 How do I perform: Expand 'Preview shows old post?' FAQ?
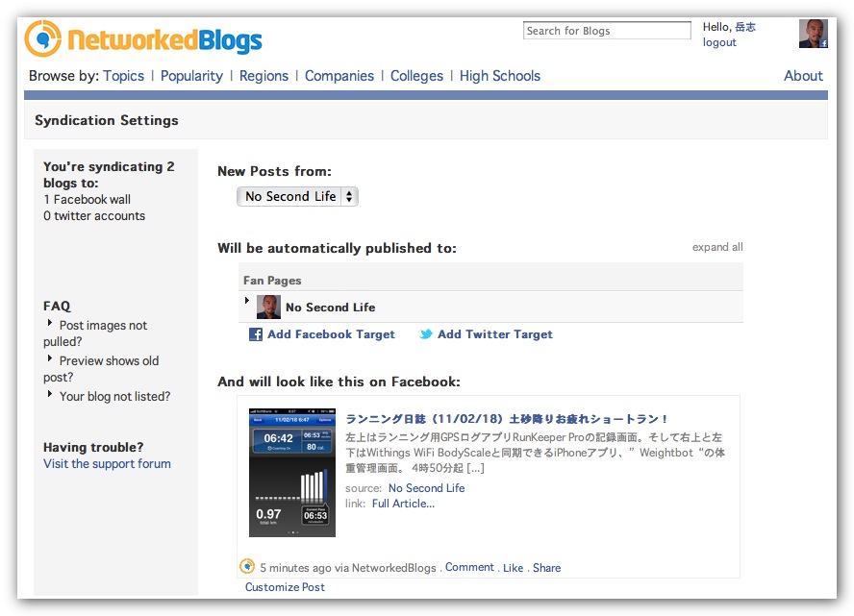pyautogui.click(x=50, y=358)
